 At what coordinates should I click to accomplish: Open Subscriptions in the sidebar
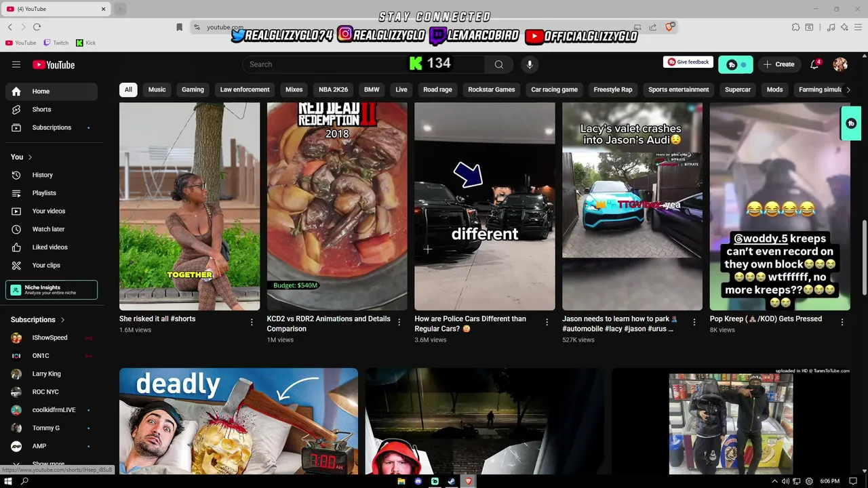click(52, 127)
